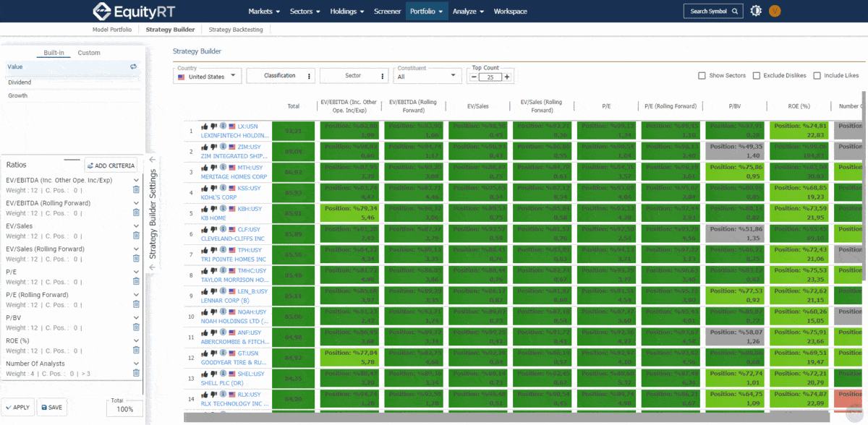This screenshot has height=425, width=868.
Task: Delete the EV/Sales criterion via trash icon
Action: click(x=136, y=236)
